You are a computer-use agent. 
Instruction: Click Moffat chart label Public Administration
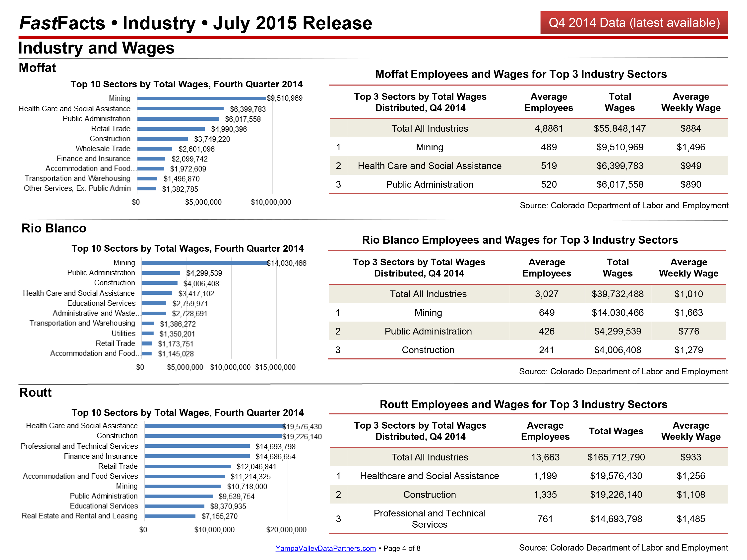[x=97, y=118]
